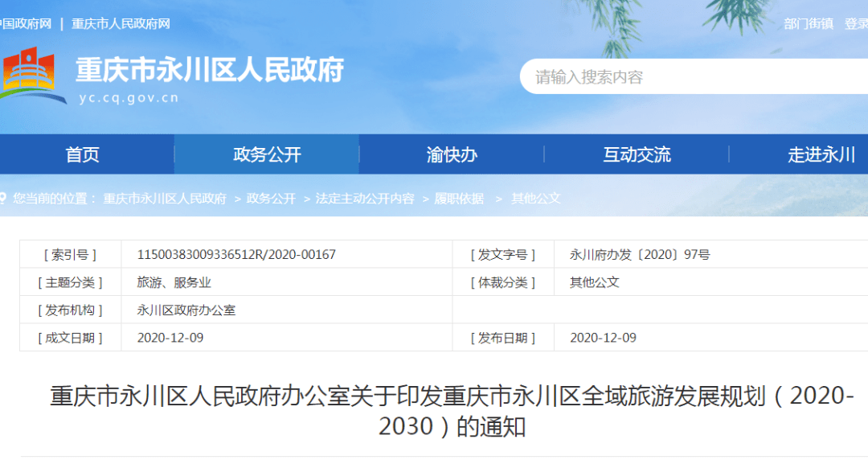Open the 走进永川 navigation tab
The height and width of the screenshot is (460, 868).
(x=821, y=154)
